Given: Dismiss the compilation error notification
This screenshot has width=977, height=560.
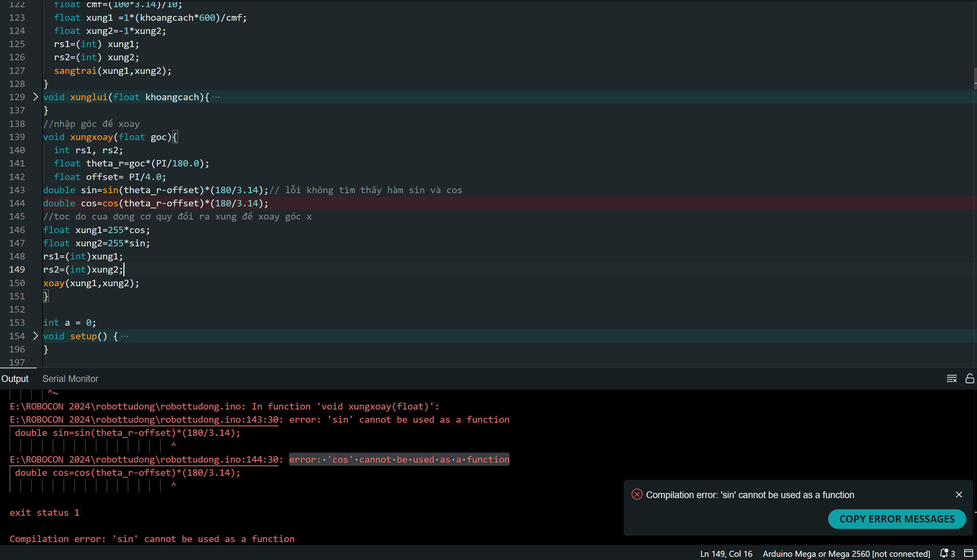Looking at the screenshot, I should tap(959, 495).
